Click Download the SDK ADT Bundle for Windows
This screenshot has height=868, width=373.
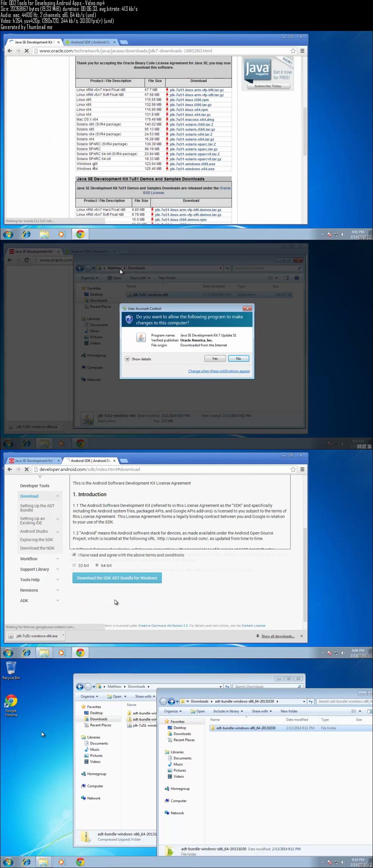pos(117,578)
